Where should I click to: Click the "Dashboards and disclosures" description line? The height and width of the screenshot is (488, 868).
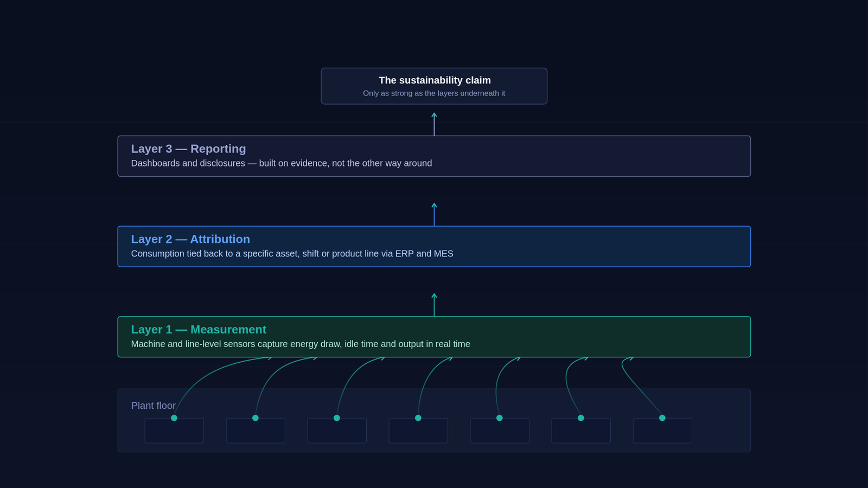pos(282,163)
